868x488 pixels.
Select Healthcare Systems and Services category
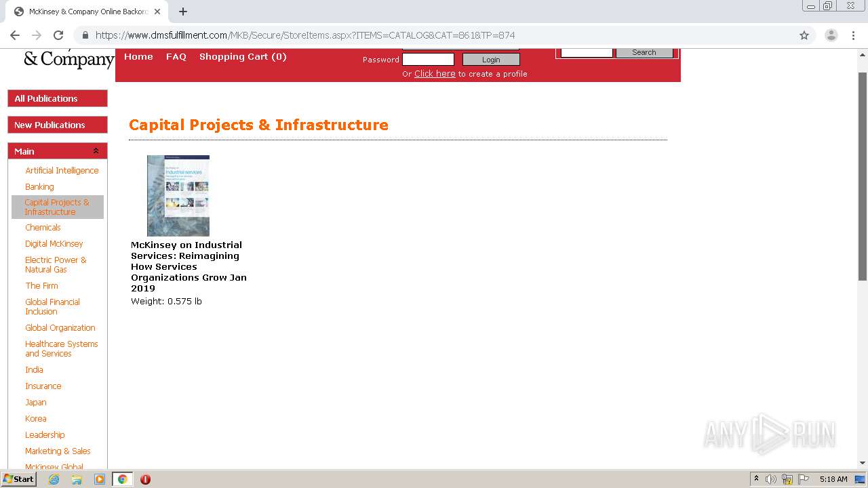62,348
